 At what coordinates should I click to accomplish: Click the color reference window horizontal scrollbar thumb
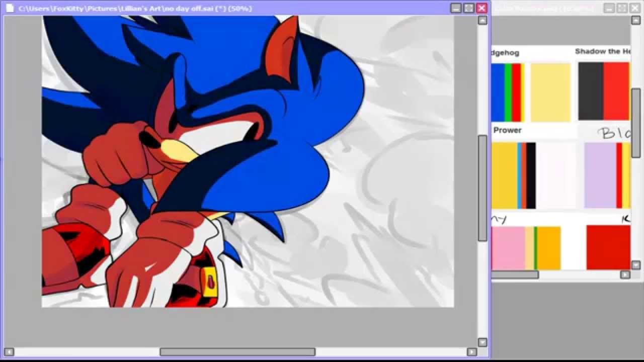point(515,275)
